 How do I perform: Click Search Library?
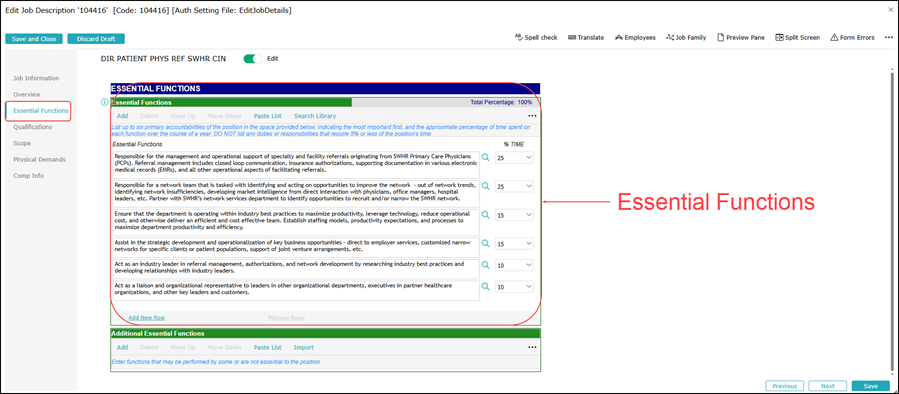coord(315,116)
